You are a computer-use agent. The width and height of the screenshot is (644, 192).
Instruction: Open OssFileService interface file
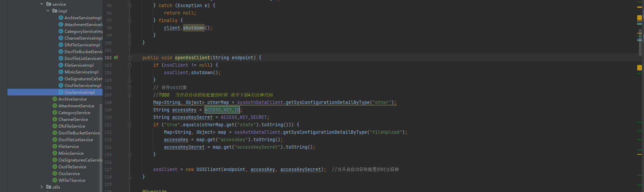(72, 167)
